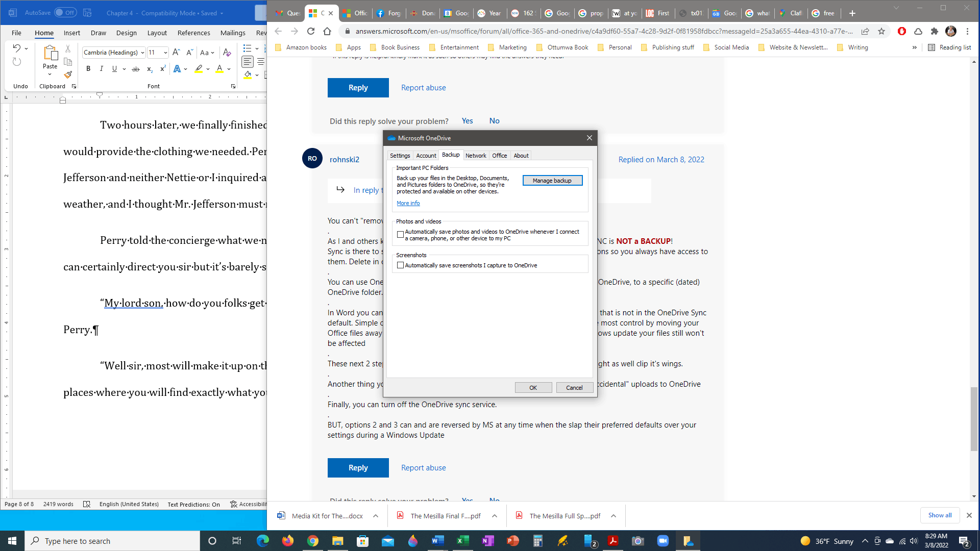Click the Italic formatting icon
This screenshot has width=980, height=551.
tap(101, 69)
